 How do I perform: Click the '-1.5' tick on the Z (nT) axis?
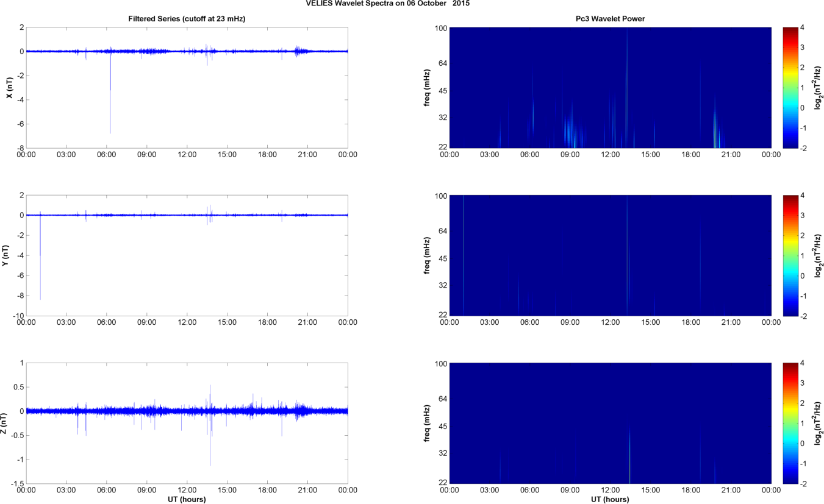(16, 483)
